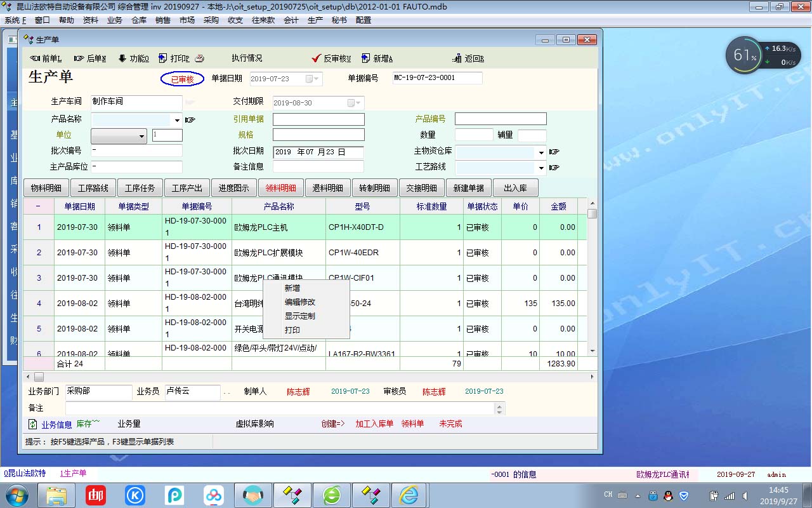This screenshot has width=812, height=508.
Task: Open the 仓库 menu in menu bar
Action: coord(139,20)
